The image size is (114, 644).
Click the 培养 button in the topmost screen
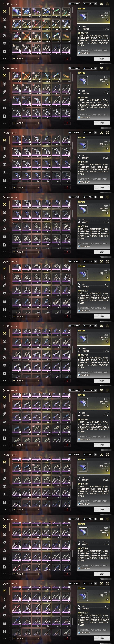(x=102, y=59)
